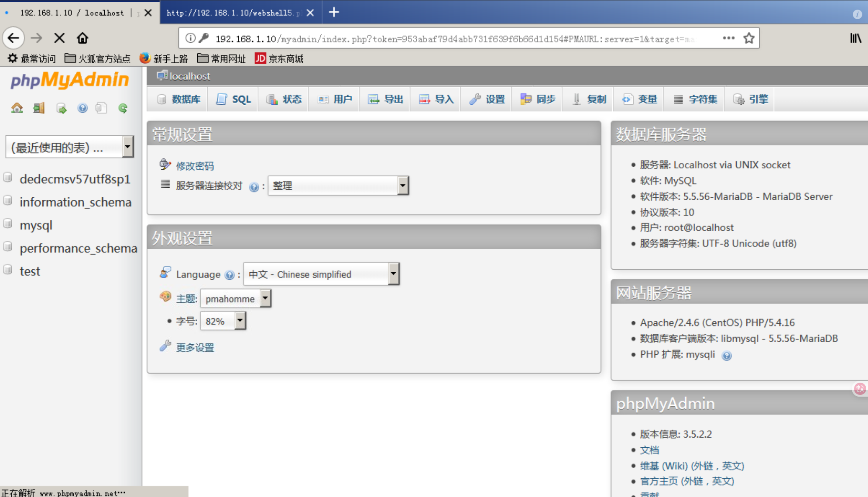Select the information_schema database

pyautogui.click(x=75, y=202)
